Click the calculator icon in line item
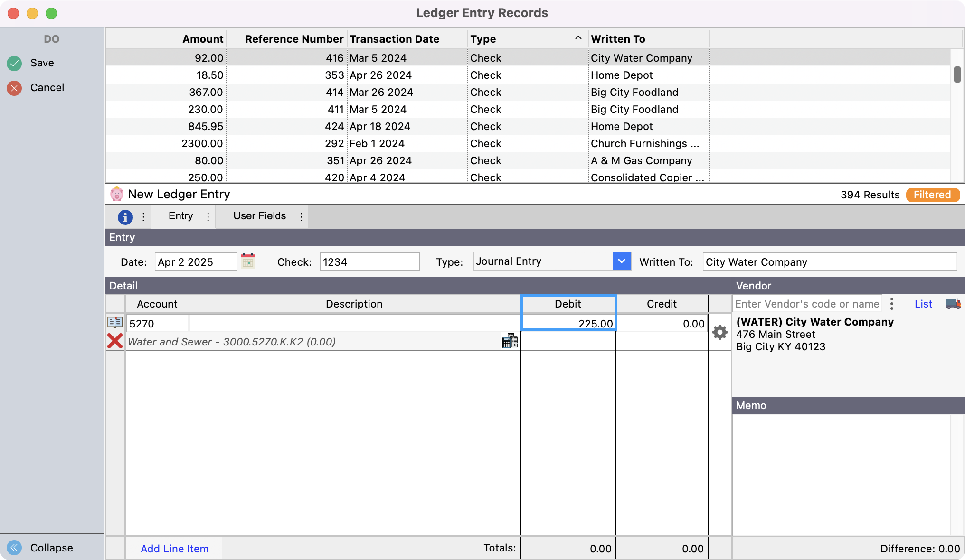Screen dimensions: 965x560 coord(510,341)
